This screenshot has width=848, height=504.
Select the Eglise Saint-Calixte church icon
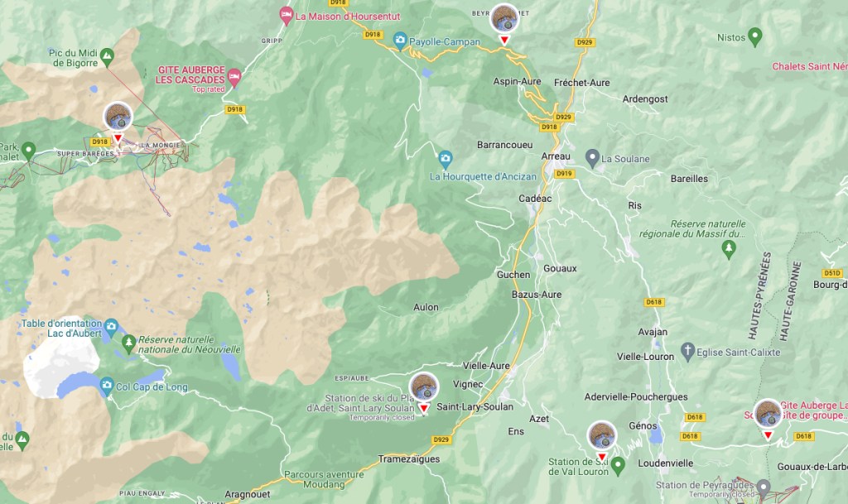click(x=687, y=351)
